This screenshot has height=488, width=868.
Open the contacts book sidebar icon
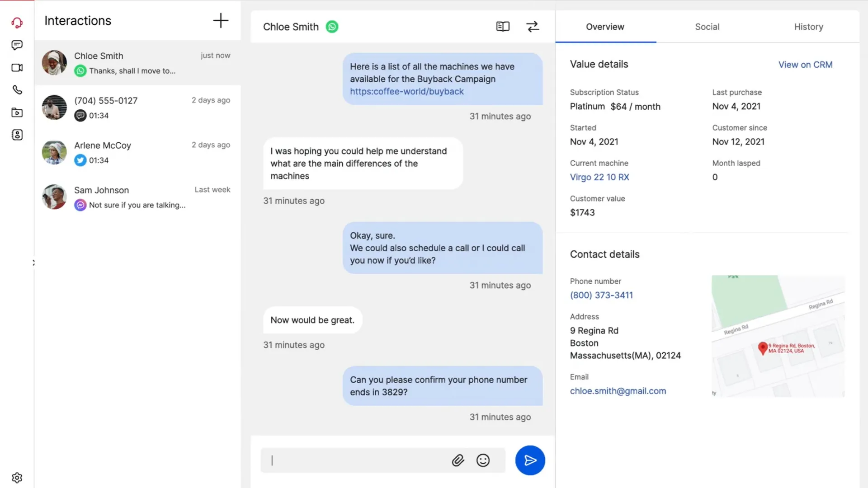pyautogui.click(x=17, y=135)
